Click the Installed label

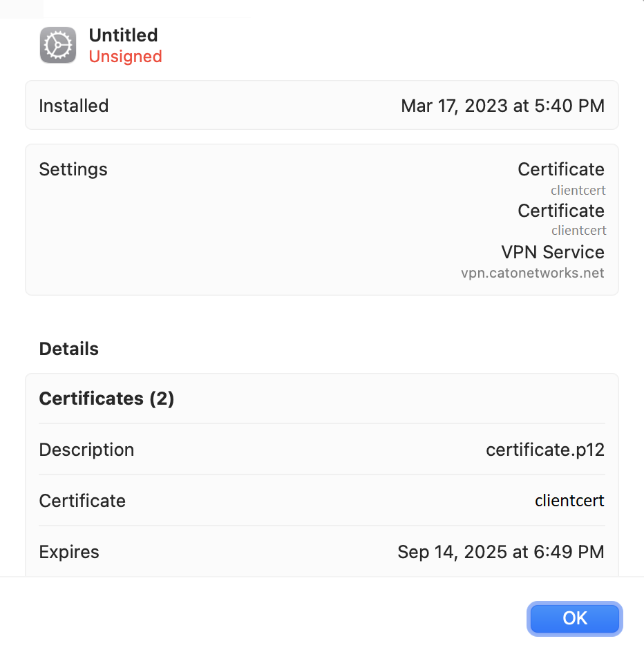tap(73, 105)
